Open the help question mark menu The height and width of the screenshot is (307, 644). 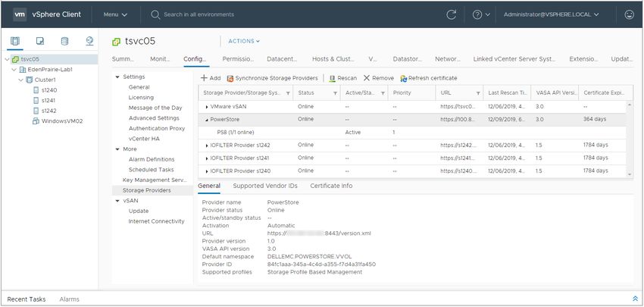[x=481, y=14]
